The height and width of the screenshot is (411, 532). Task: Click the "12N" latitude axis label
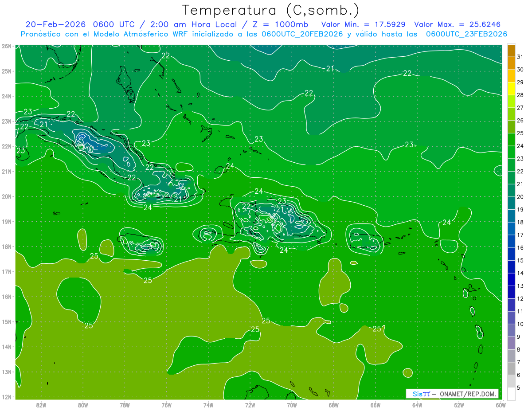tap(7, 397)
